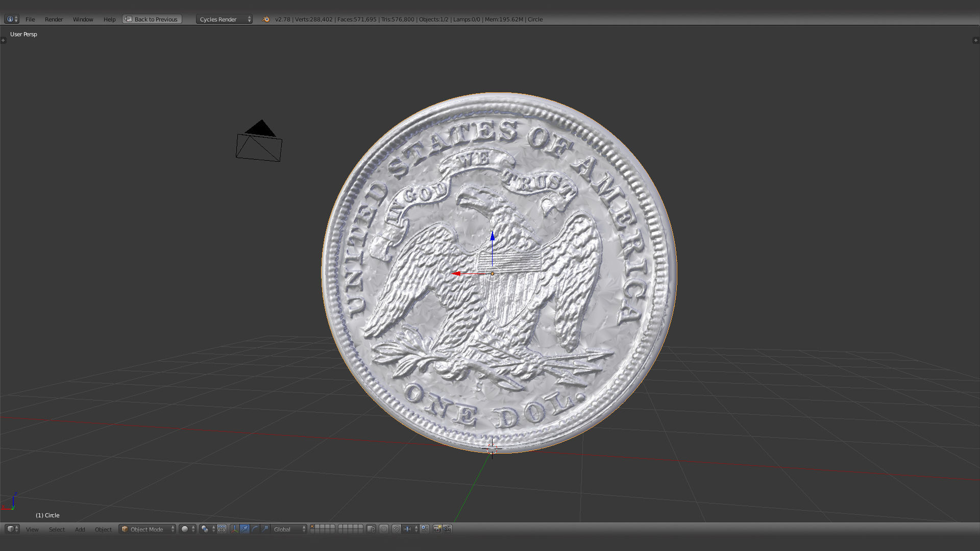Click the OpenGL render animation clapper icon

pos(447,529)
